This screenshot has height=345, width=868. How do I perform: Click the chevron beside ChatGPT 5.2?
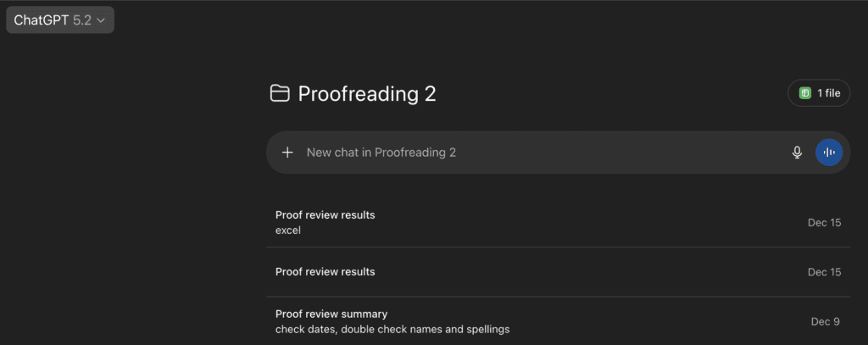coord(101,20)
